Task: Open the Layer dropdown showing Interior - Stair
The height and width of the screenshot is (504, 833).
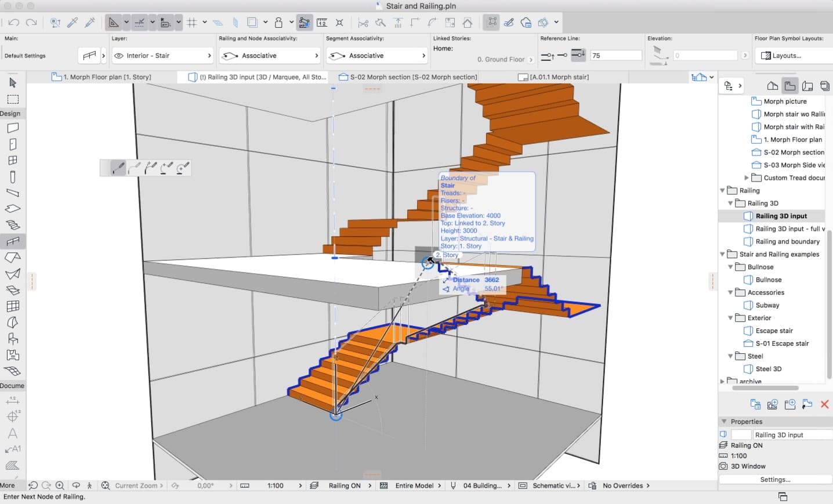Action: click(162, 56)
